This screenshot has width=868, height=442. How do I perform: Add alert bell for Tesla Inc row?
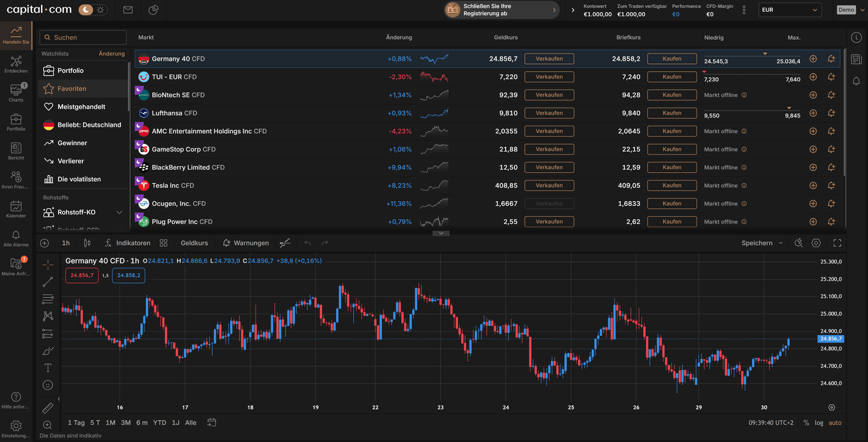tap(831, 185)
